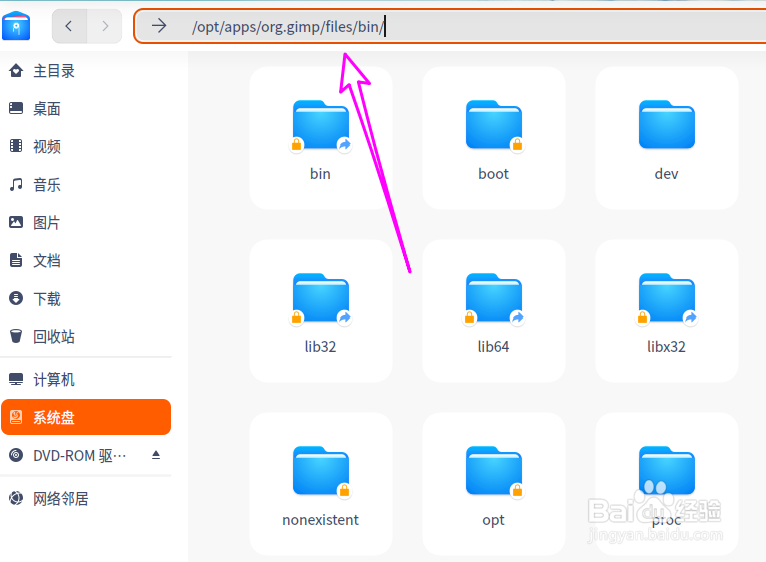Select the opt folder icon
766x562 pixels.
[x=494, y=472]
